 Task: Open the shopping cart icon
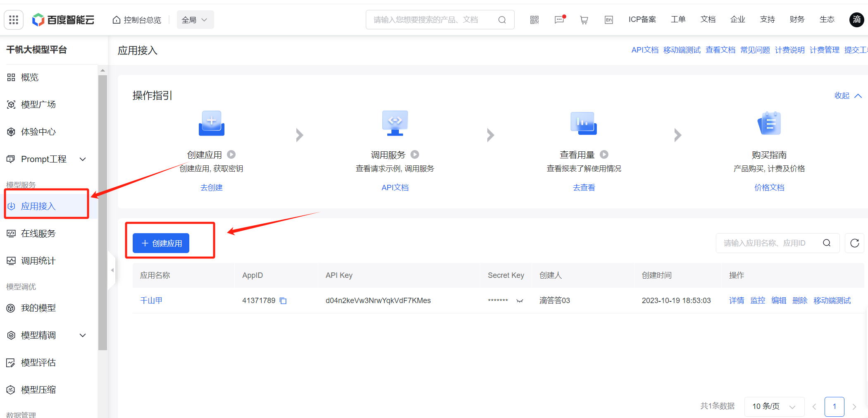click(x=584, y=20)
